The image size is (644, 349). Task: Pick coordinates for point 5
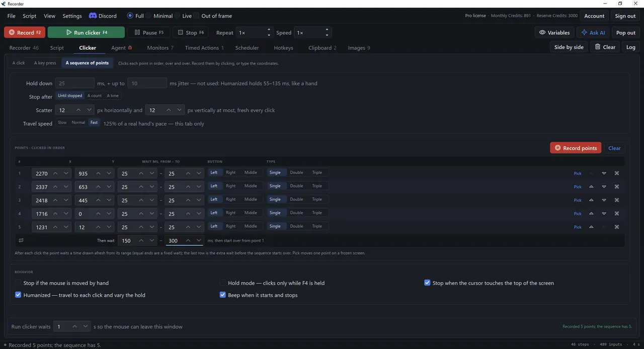[578, 227]
